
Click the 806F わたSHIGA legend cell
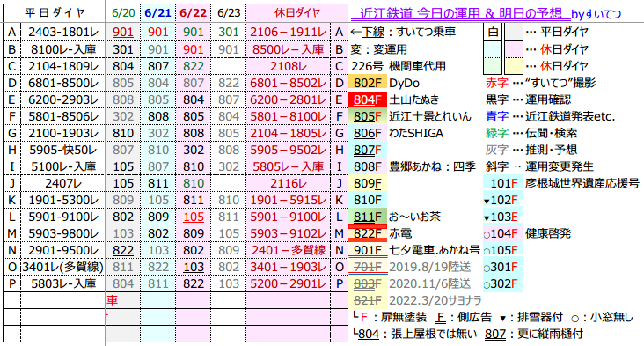(x=368, y=133)
